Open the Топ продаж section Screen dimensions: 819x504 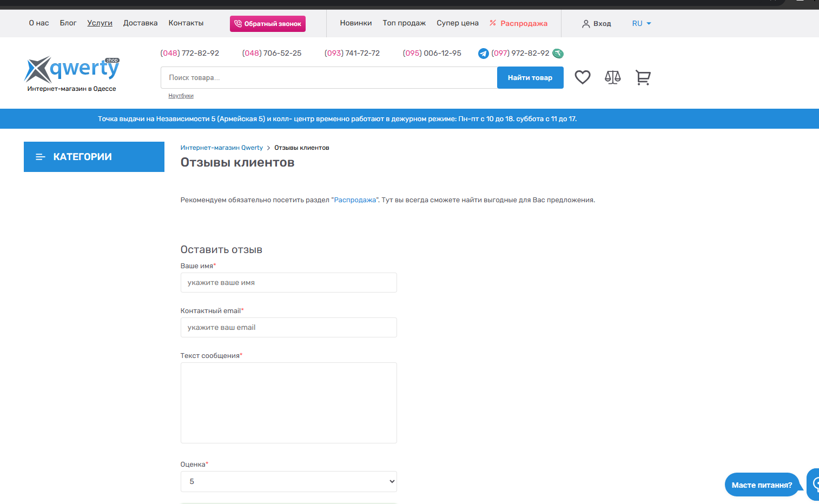coord(404,23)
